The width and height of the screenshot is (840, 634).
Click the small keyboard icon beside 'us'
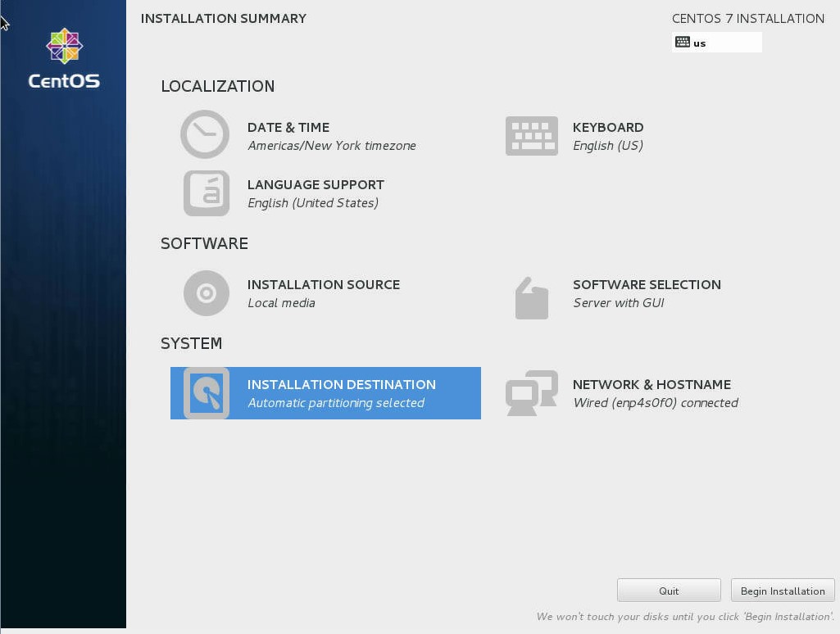click(x=683, y=43)
